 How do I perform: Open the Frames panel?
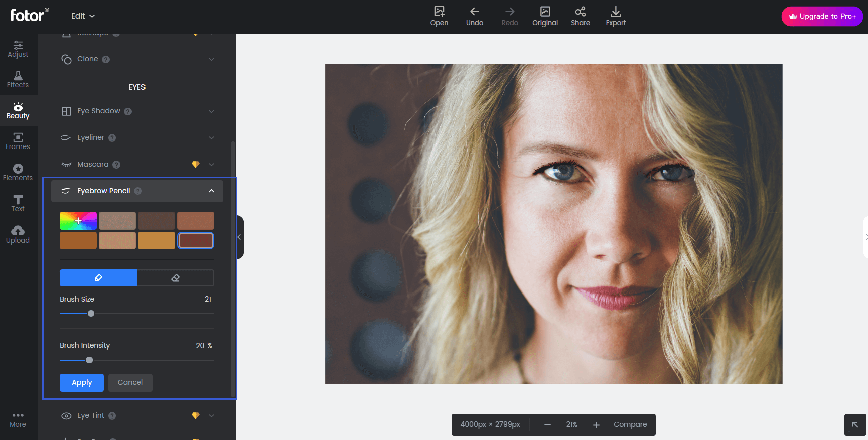[18, 141]
